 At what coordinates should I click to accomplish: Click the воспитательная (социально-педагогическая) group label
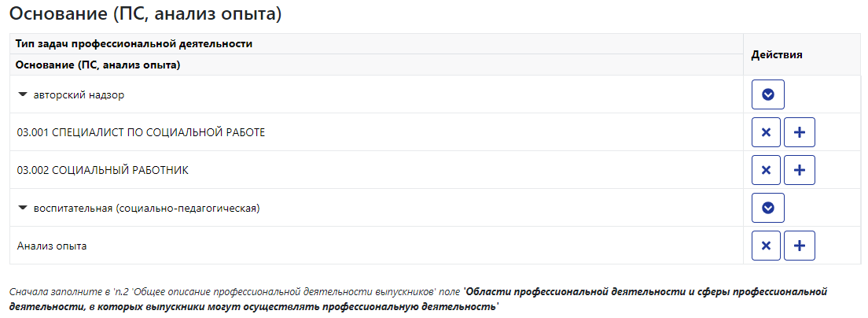[x=147, y=209]
